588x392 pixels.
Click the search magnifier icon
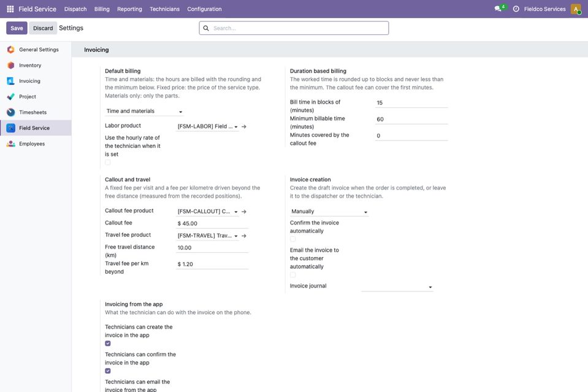click(206, 28)
